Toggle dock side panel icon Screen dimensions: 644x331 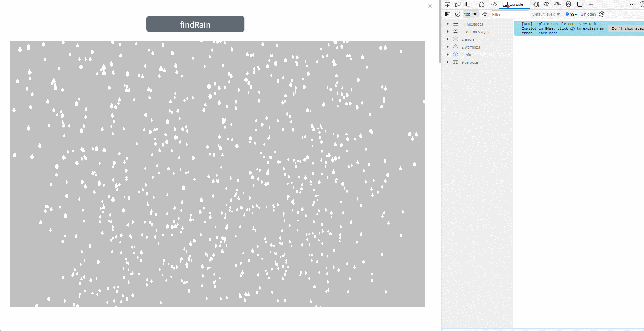(x=468, y=5)
